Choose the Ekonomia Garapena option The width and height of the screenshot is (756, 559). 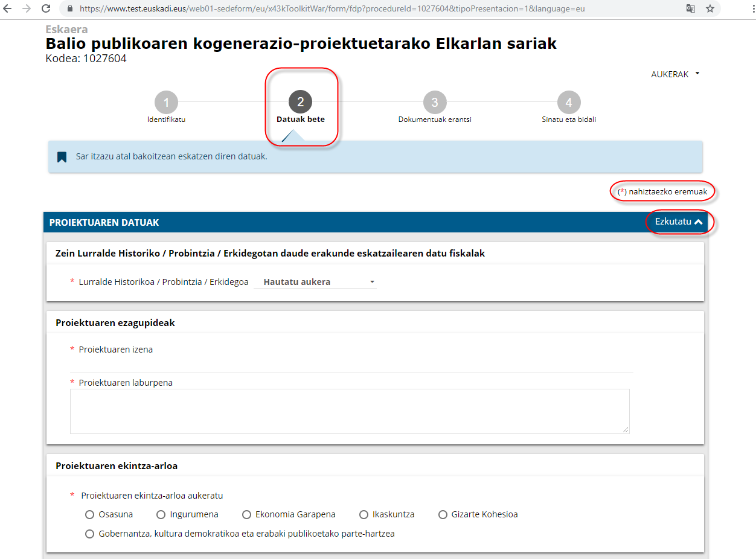246,515
